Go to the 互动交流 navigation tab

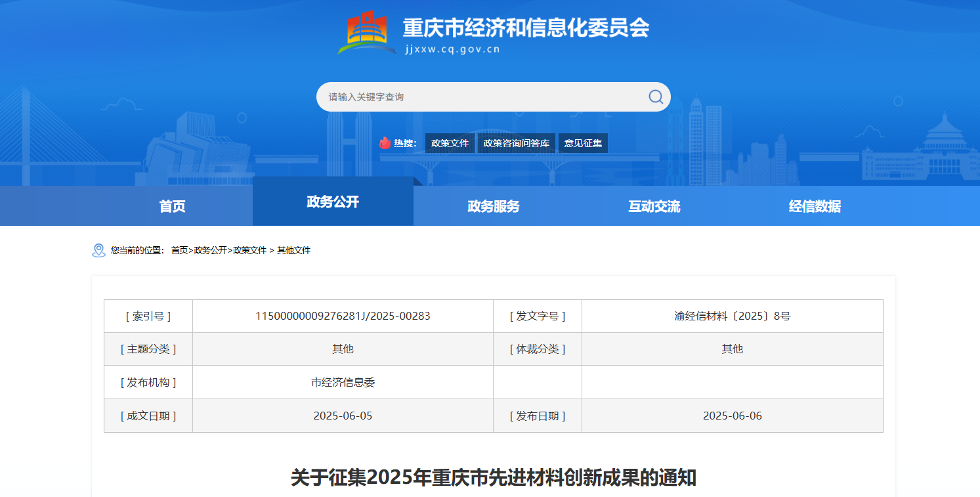(x=654, y=206)
